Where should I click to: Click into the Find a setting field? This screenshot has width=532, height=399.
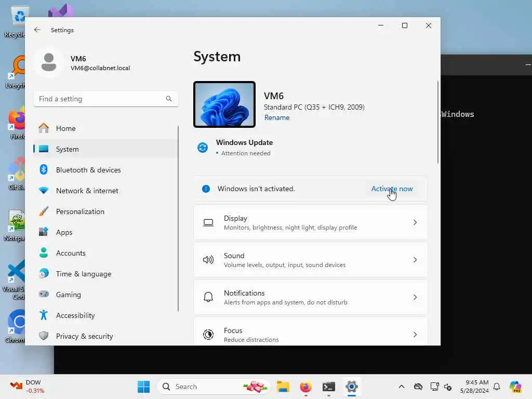coord(106,99)
